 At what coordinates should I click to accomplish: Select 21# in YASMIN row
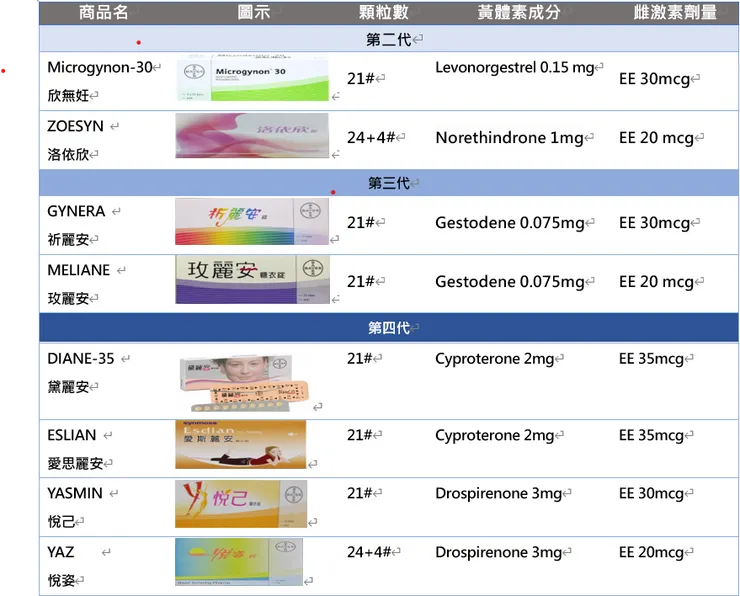[360, 493]
